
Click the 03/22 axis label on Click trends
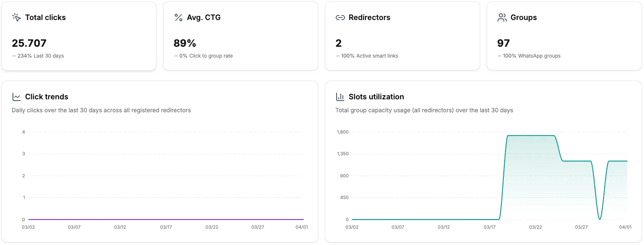[x=212, y=227]
